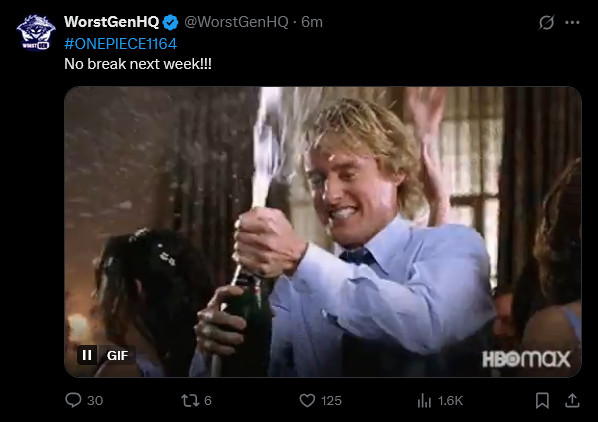Like the post with heart icon
Screen dimensions: 598x422
click(x=307, y=401)
